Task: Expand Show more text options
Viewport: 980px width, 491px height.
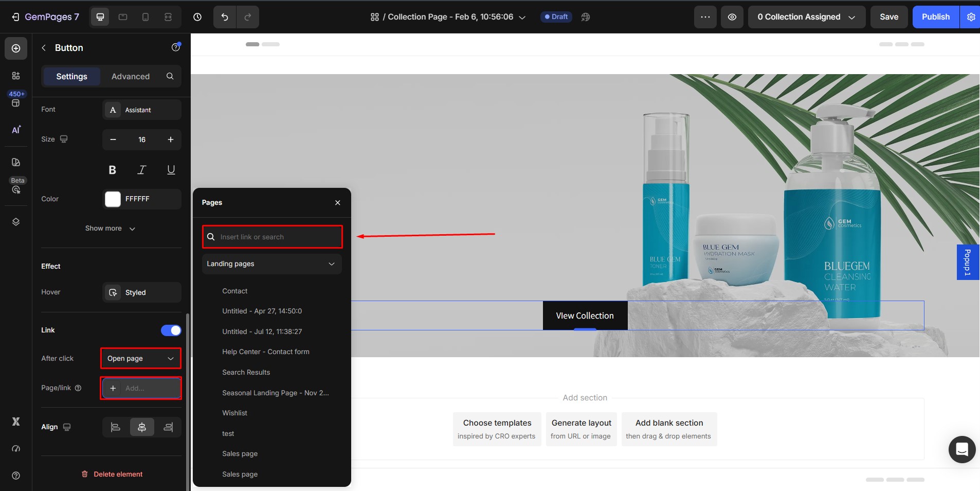Action: click(110, 229)
